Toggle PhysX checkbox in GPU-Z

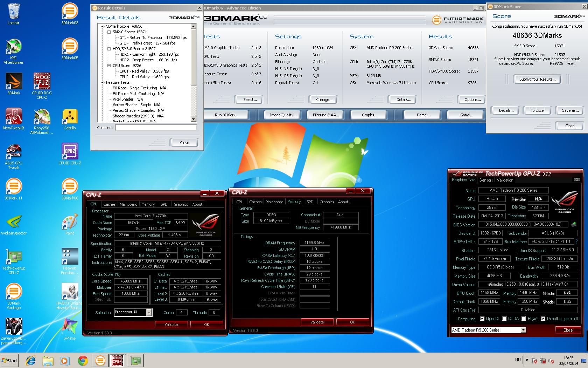click(524, 319)
